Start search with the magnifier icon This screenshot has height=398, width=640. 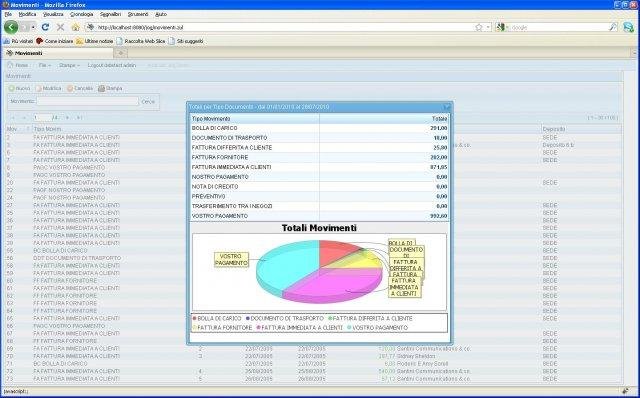pyautogui.click(x=613, y=27)
